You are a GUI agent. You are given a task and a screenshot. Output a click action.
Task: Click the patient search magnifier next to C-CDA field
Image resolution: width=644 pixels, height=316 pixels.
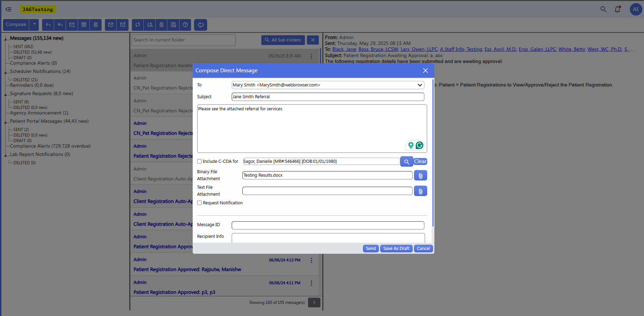[x=406, y=161]
